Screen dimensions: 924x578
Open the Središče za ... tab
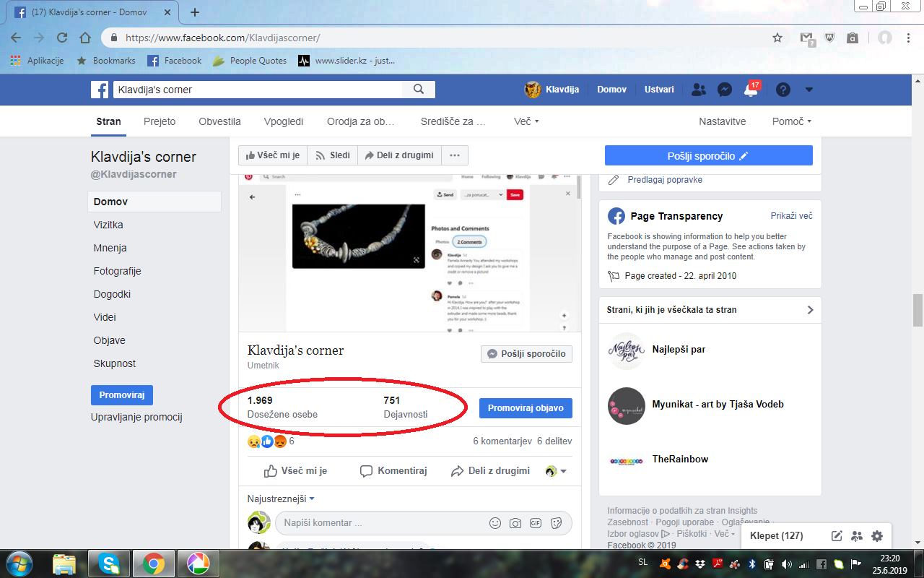pos(453,121)
